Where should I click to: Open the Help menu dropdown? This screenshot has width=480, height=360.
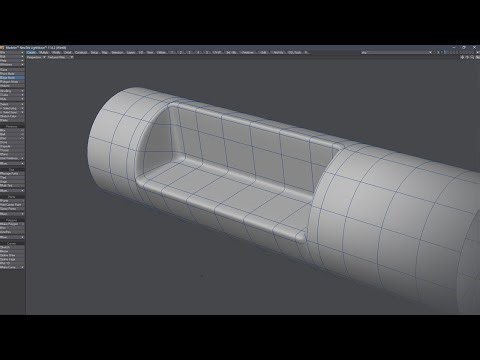tap(12, 61)
